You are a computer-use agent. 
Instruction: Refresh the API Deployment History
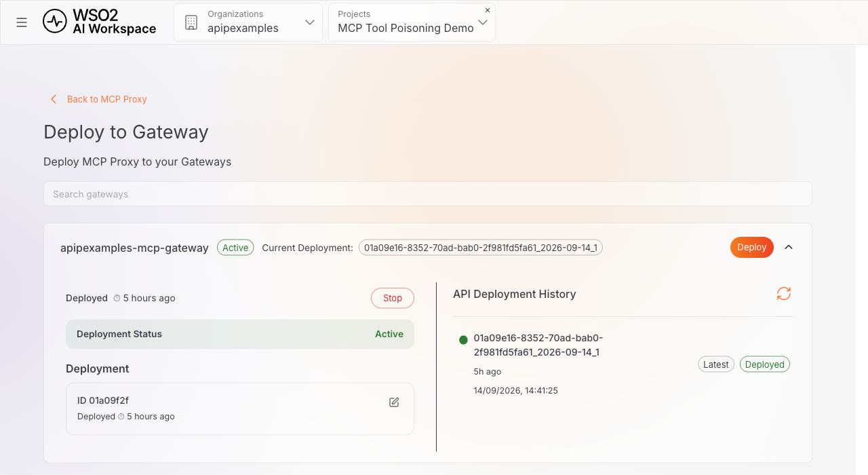coord(784,294)
